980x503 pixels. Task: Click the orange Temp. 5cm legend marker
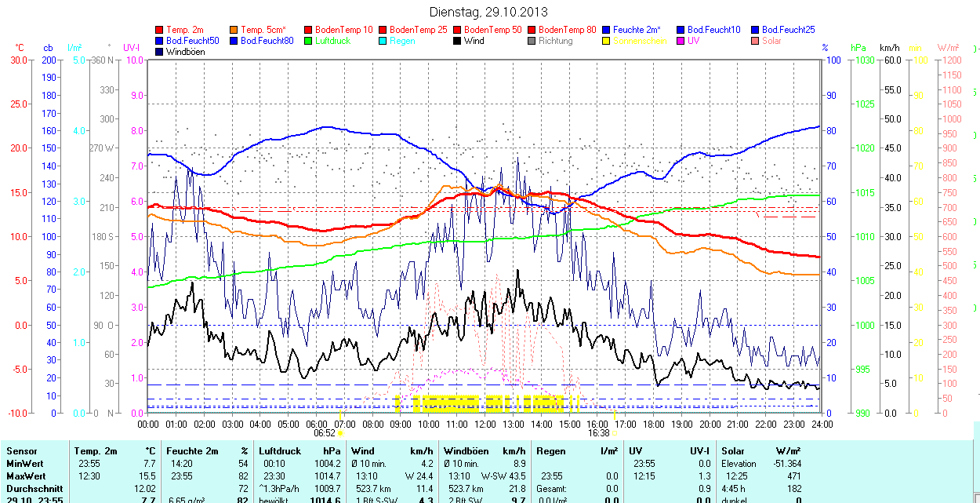(234, 30)
